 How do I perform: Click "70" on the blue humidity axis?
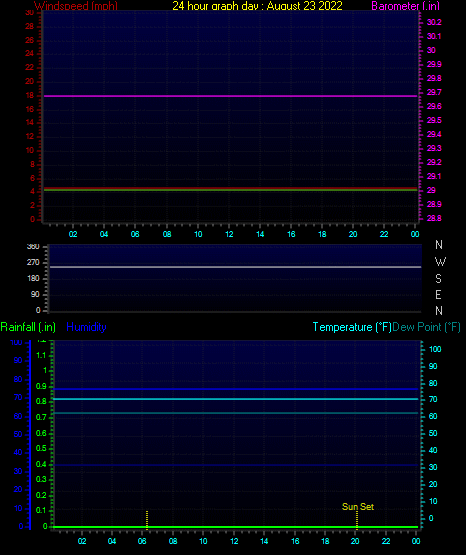[18, 397]
